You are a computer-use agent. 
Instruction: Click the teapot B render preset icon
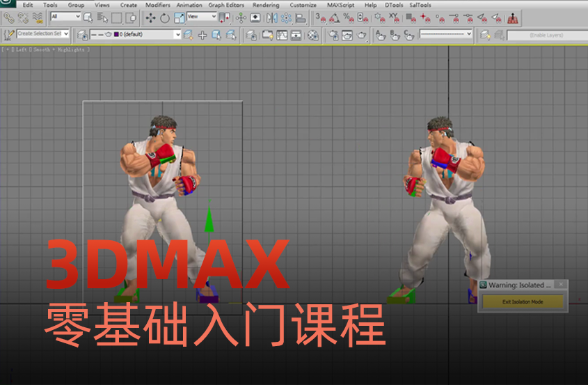[x=395, y=35]
